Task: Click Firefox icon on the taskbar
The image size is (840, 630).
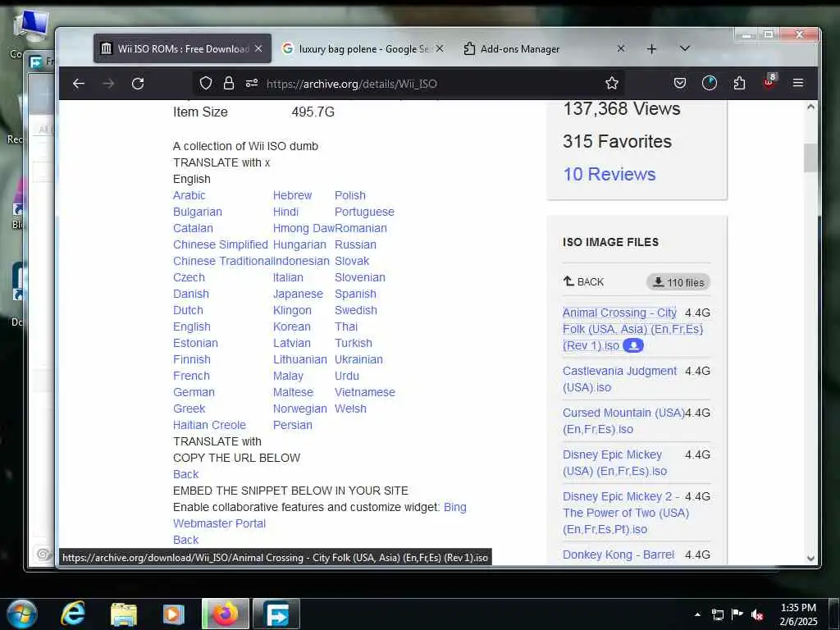Action: coord(226,614)
